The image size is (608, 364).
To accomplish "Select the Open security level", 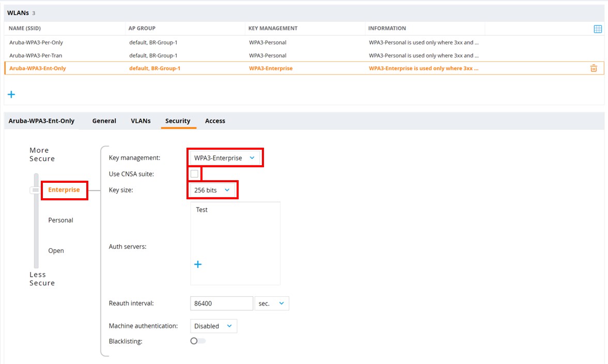I will (x=56, y=251).
